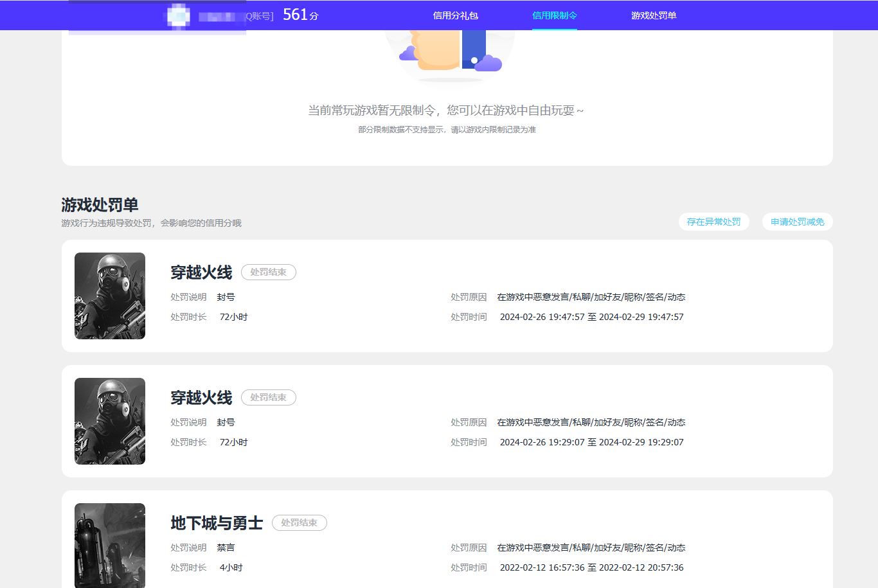Click the 当前常玩游戏暂无限制令 message

pos(445,111)
